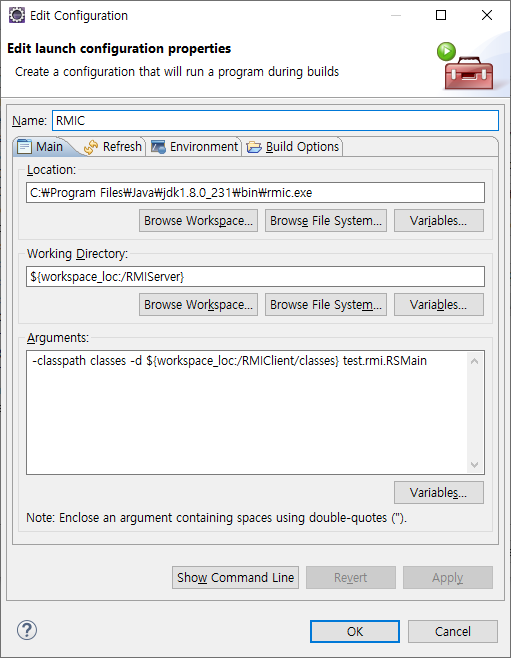Close the Edit Configuration window
This screenshot has width=511, height=658.
tap(487, 15)
